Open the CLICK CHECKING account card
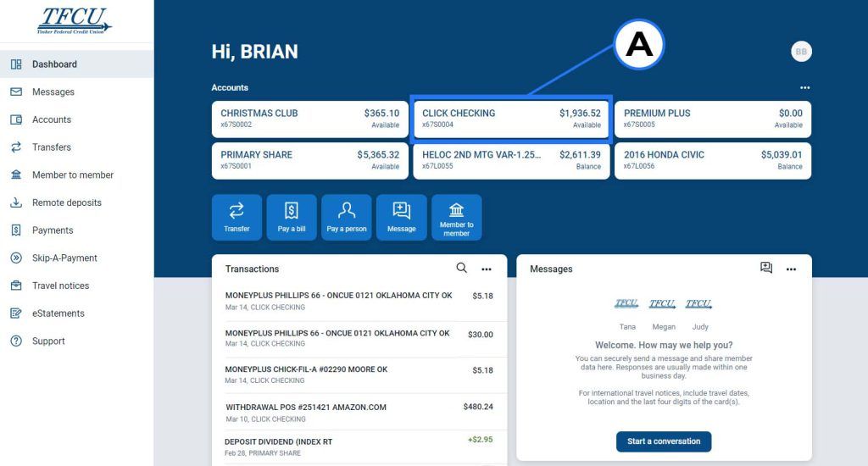Screen dimensions: 868x466 point(511,119)
